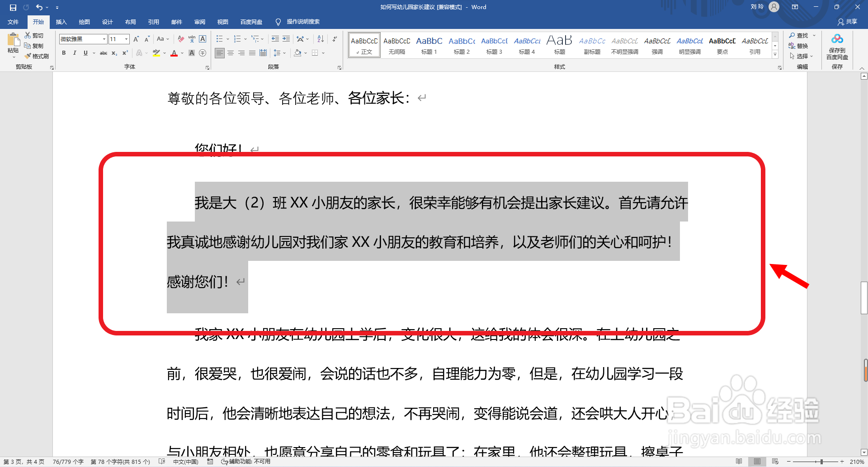Click the Replace (替换) icon

(800, 46)
